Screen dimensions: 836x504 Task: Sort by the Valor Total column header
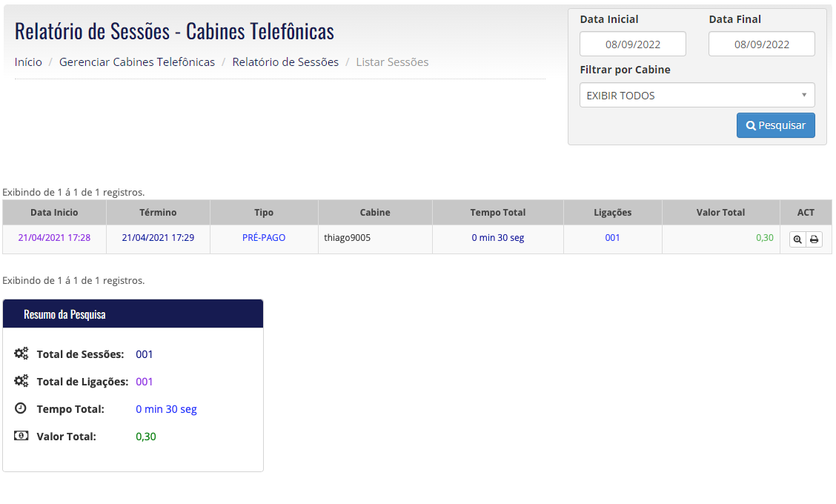(x=720, y=212)
